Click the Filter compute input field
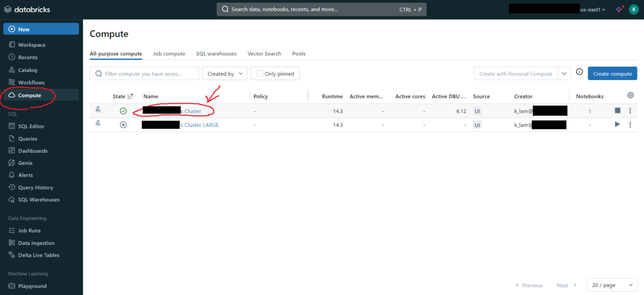This screenshot has height=295, width=644. coord(144,74)
